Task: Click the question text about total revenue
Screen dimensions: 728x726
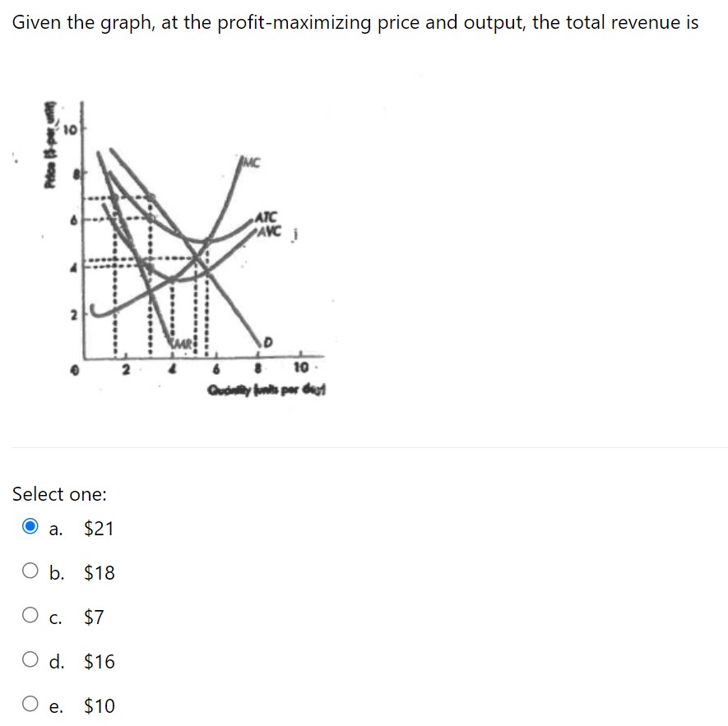Action: (x=355, y=22)
